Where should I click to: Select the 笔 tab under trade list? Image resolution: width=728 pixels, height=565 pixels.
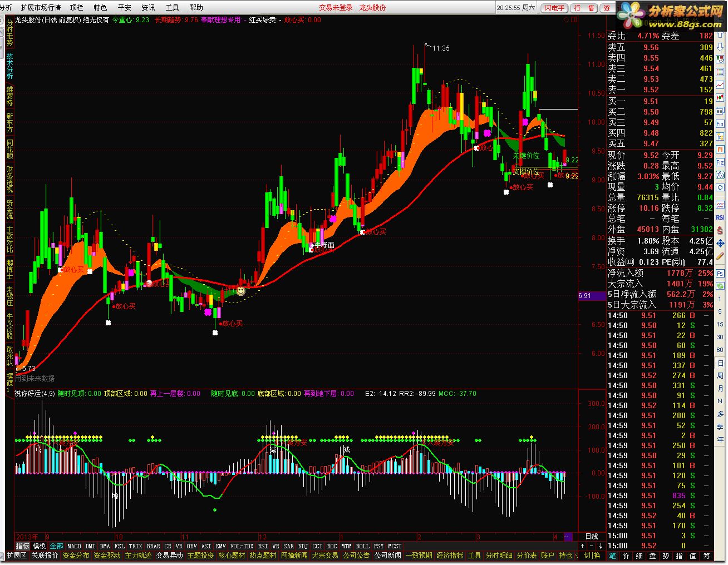[612, 555]
